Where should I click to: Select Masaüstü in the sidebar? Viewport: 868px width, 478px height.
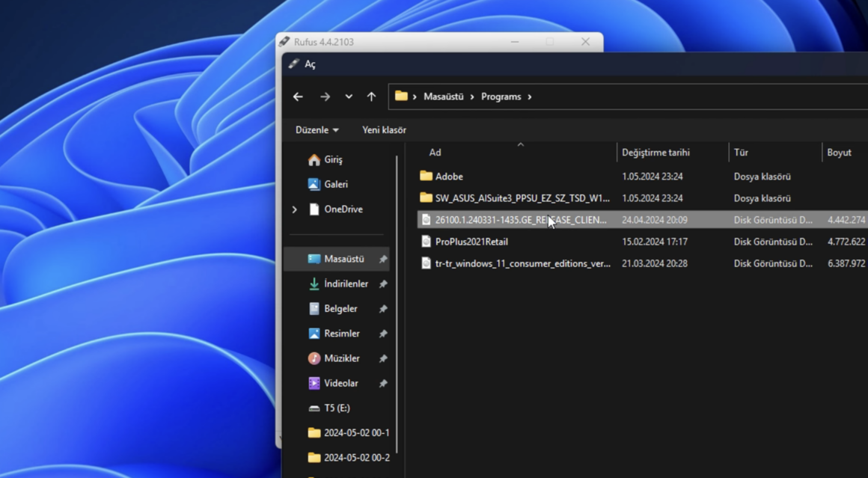[337, 259]
